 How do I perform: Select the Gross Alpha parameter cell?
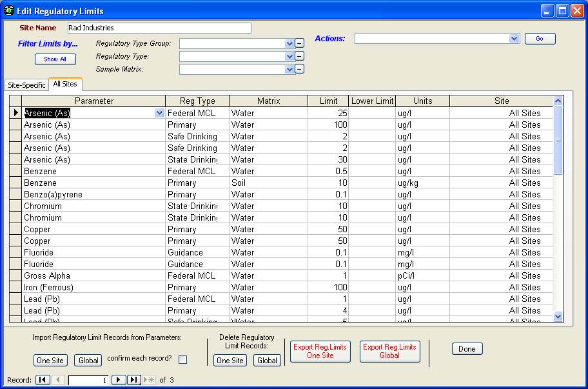[x=93, y=275]
